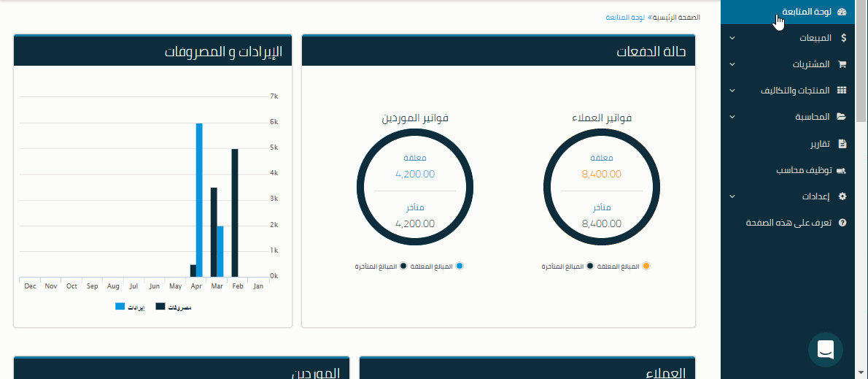Expand the المبيعات submenu chevron
Image resolution: width=868 pixels, height=379 pixels.
(x=732, y=38)
